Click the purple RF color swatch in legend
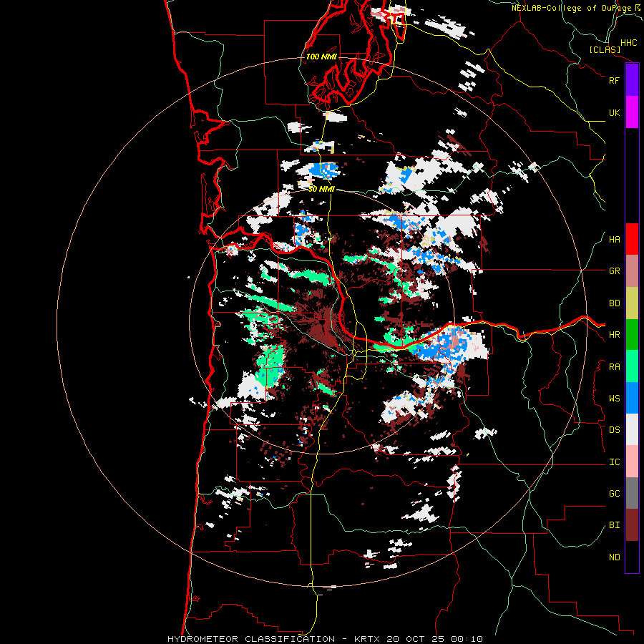The height and width of the screenshot is (644, 644). [632, 80]
